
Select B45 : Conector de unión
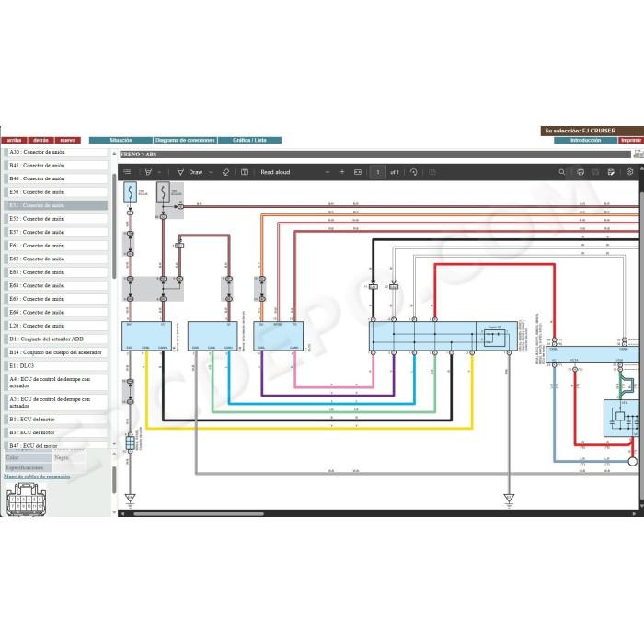click(x=57, y=165)
